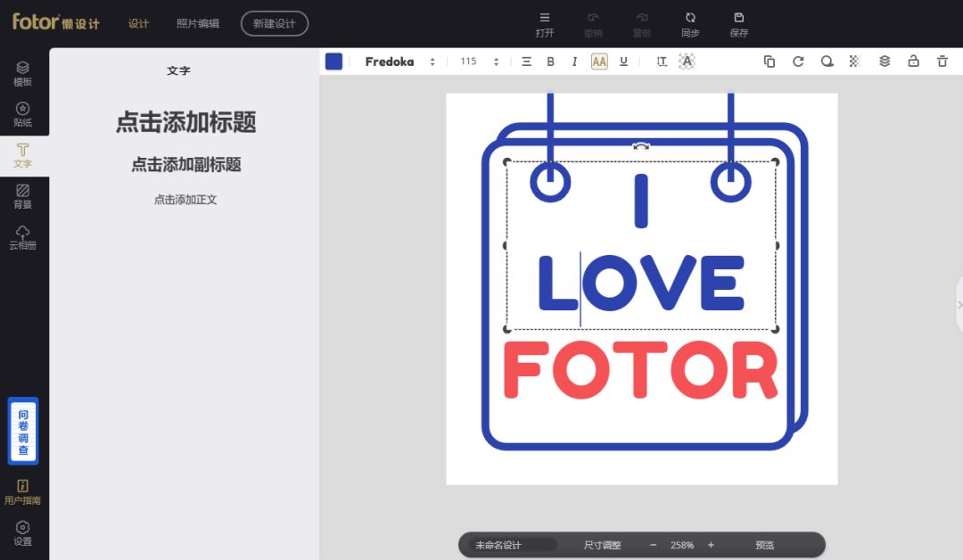963x560 pixels.
Task: Click the shadow effect icon
Action: [x=827, y=62]
